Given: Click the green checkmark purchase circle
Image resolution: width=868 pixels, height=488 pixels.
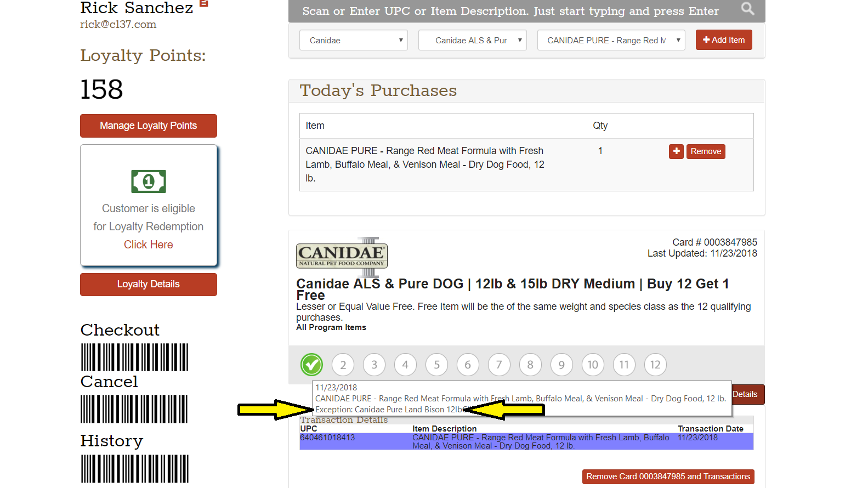Looking at the screenshot, I should [311, 365].
